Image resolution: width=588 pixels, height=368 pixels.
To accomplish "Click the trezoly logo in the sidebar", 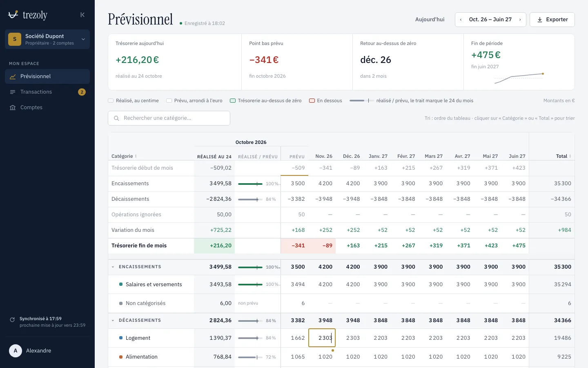I will click(28, 15).
